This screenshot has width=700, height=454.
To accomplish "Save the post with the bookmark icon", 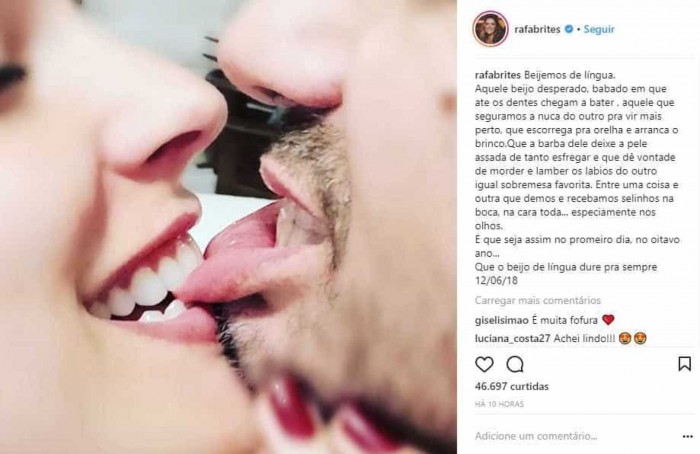I will (x=684, y=364).
